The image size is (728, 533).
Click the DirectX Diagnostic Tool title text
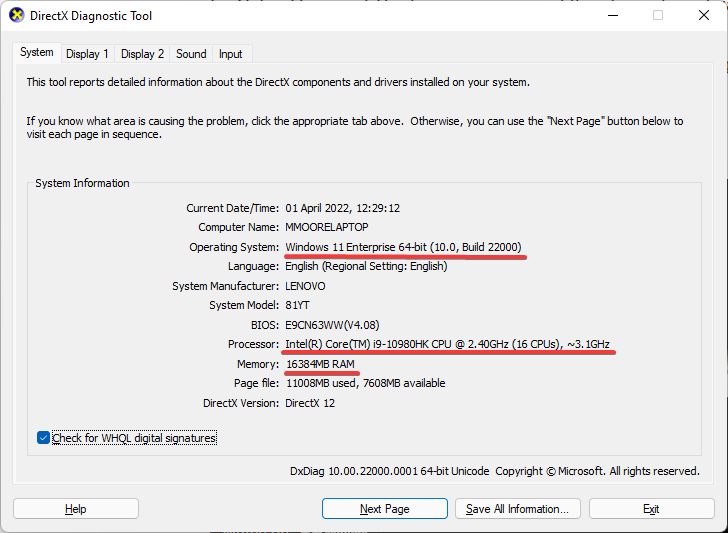[91, 16]
